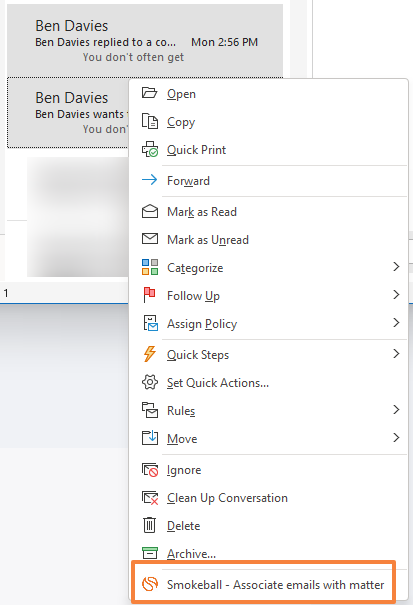Expand the Rules submenu chevron

coord(396,409)
